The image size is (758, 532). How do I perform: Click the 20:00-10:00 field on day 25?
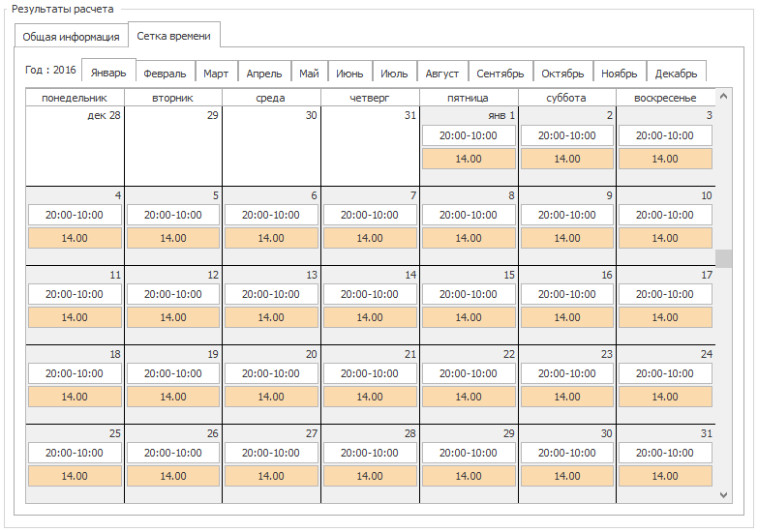(x=75, y=453)
